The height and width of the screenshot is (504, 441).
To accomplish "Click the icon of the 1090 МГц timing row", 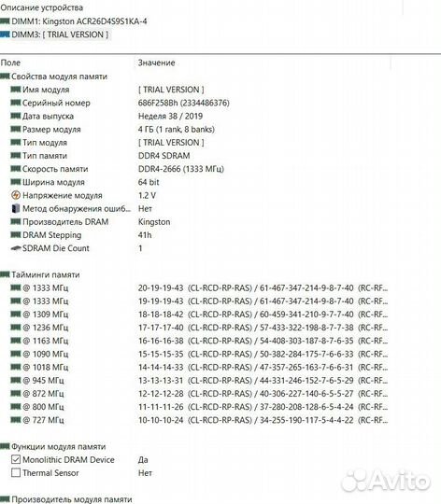I will point(16,354).
